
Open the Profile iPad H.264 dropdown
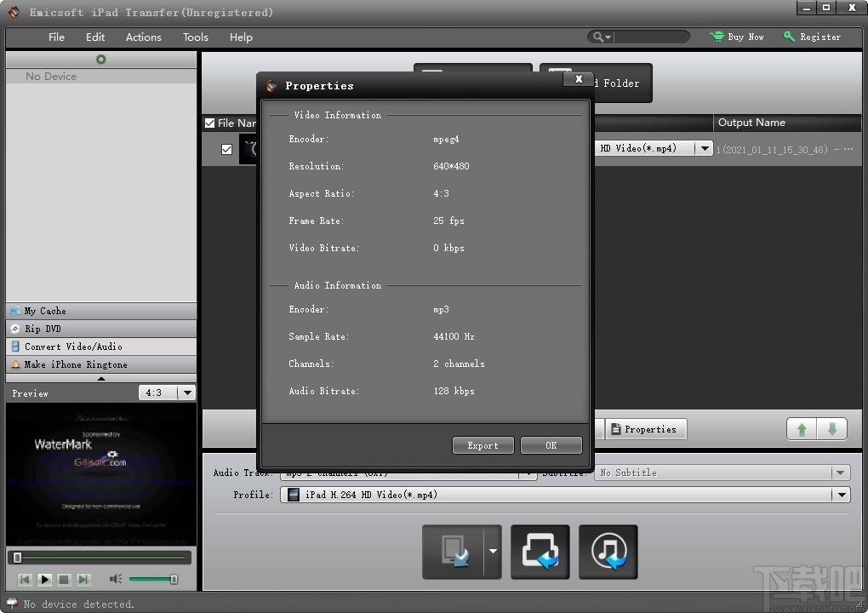(842, 495)
